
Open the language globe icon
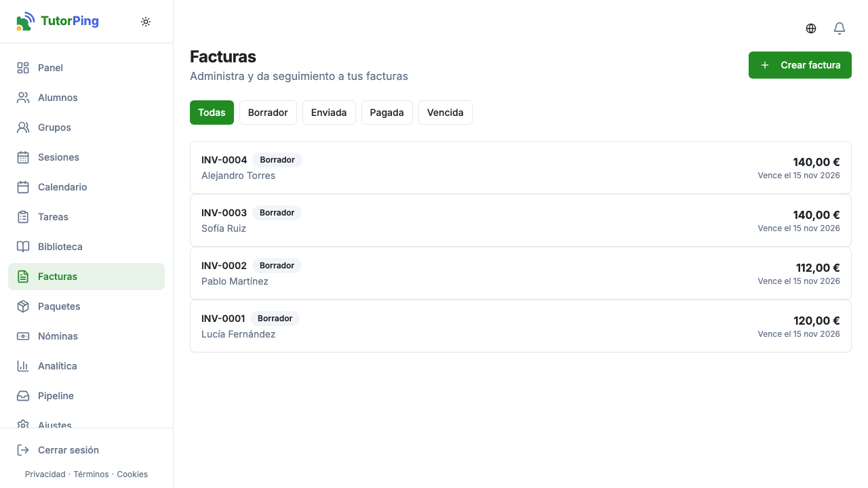811,28
